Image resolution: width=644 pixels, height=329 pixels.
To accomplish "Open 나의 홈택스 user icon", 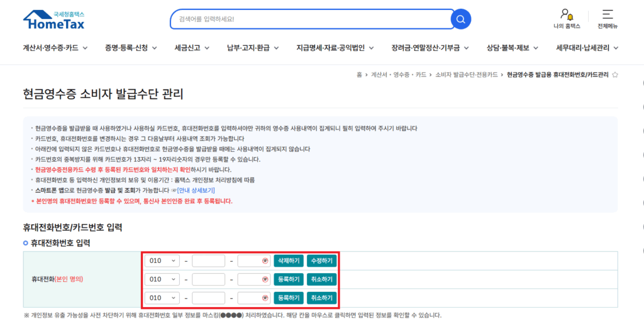I will click(x=567, y=19).
